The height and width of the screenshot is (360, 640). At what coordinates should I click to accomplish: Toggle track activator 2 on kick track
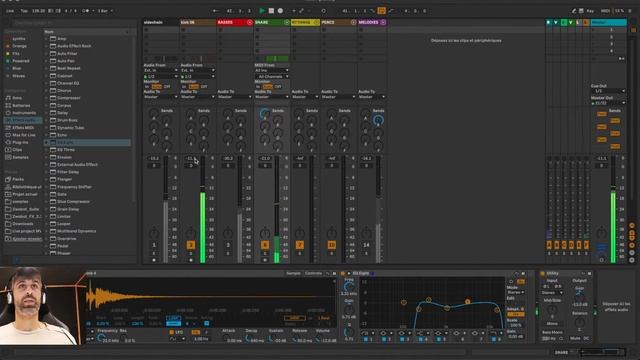coord(191,245)
